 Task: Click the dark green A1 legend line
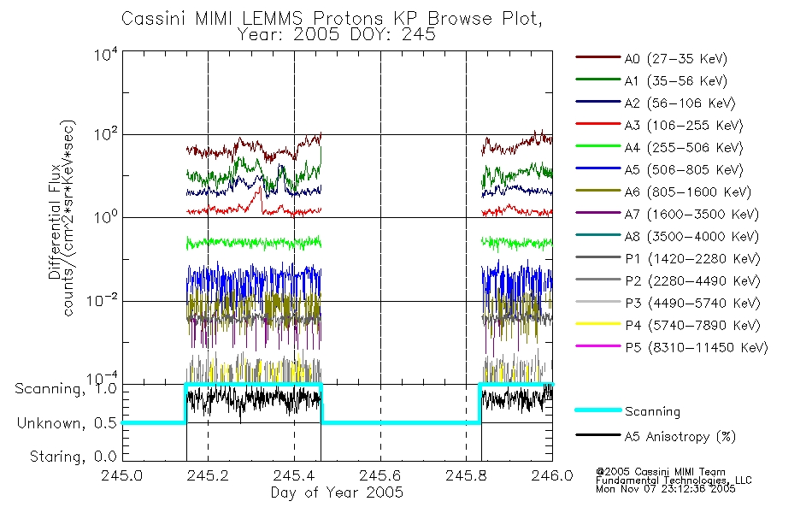[x=598, y=80]
